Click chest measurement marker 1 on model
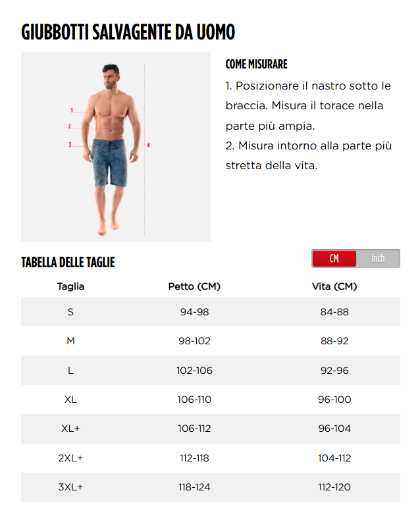420x524 pixels. click(x=72, y=111)
